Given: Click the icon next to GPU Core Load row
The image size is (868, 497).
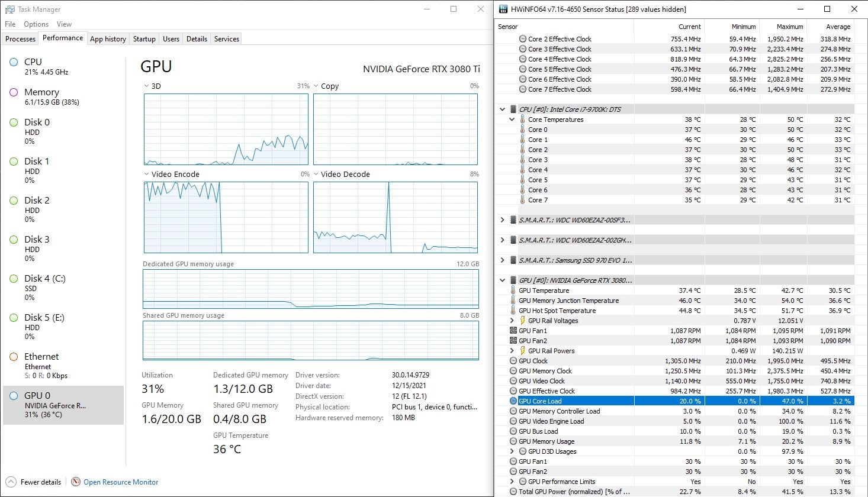Looking at the screenshot, I should point(513,401).
